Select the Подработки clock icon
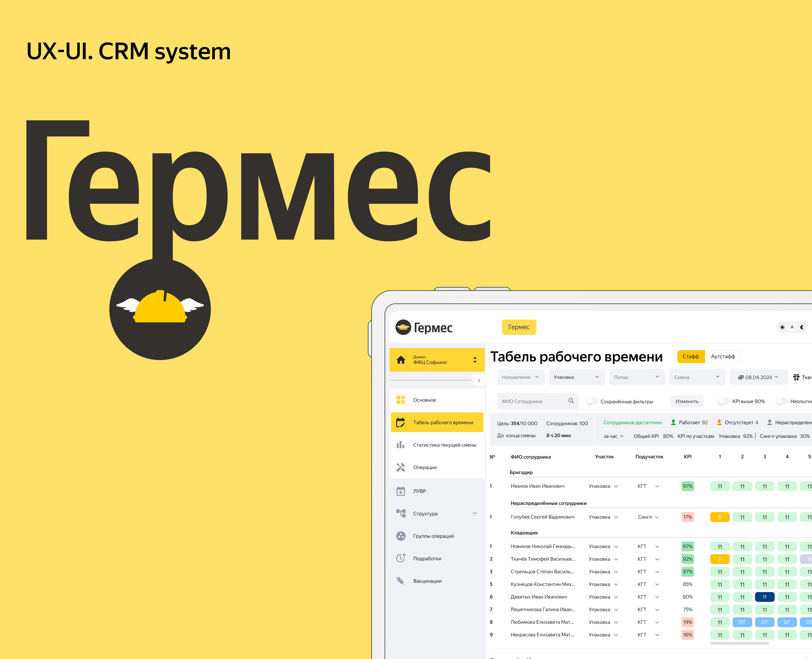Viewport: 812px width, 659px height. tap(401, 558)
